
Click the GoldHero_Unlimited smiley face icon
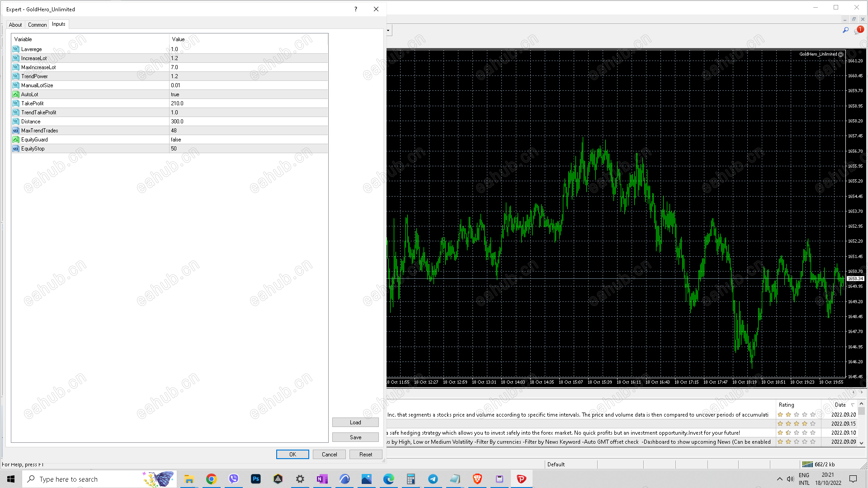[x=841, y=54]
